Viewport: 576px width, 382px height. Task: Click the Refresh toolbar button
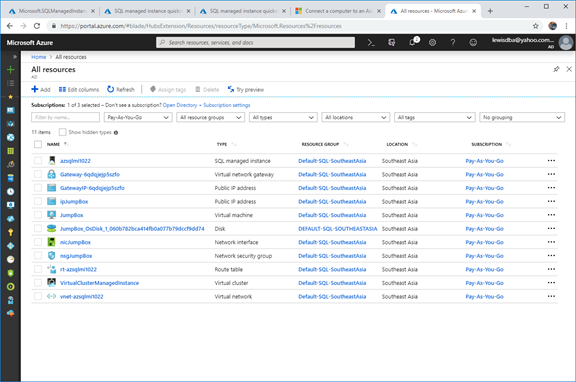pos(121,89)
